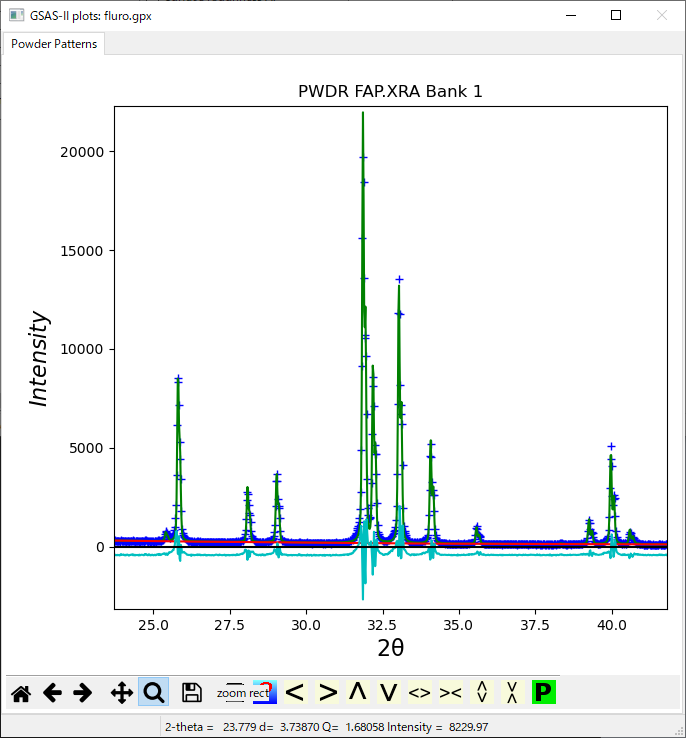The height and width of the screenshot is (738, 686).
Task: Click the Home reset view icon
Action: click(x=20, y=692)
